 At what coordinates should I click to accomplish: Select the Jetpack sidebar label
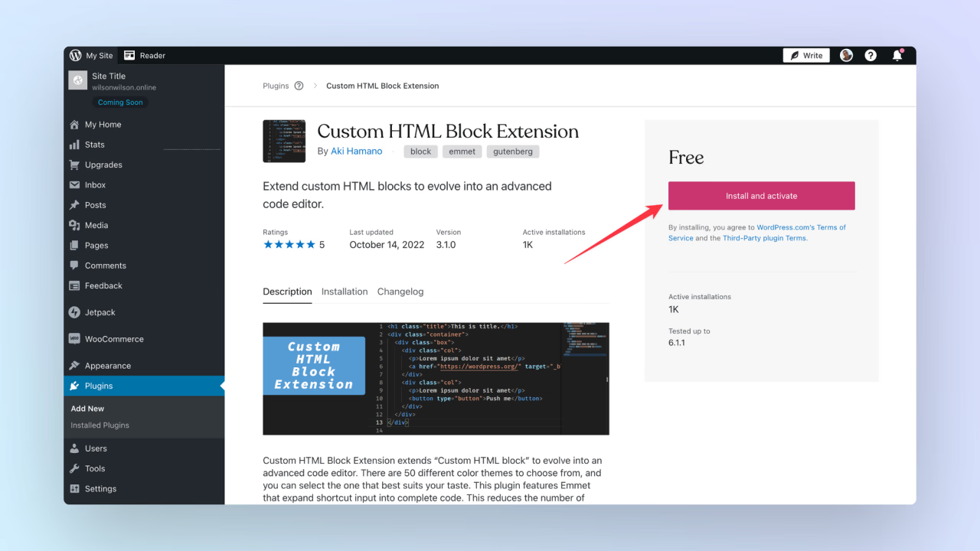pos(100,312)
